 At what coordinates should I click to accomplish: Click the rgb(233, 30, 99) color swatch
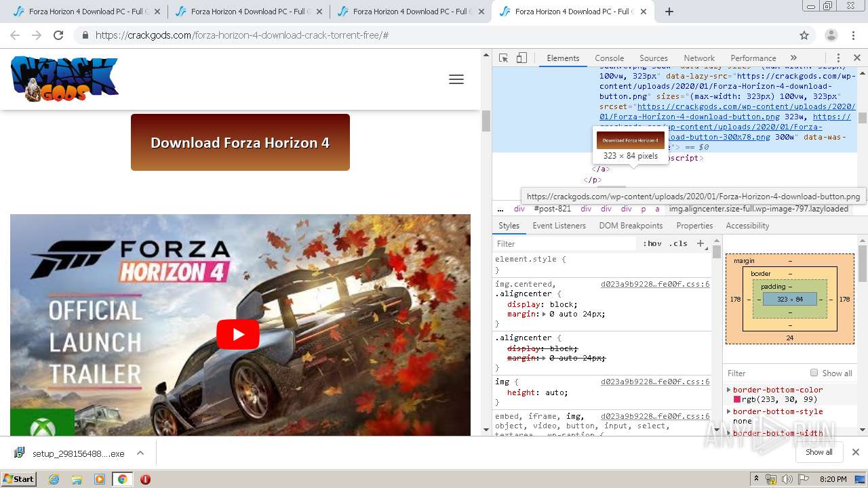pos(737,400)
